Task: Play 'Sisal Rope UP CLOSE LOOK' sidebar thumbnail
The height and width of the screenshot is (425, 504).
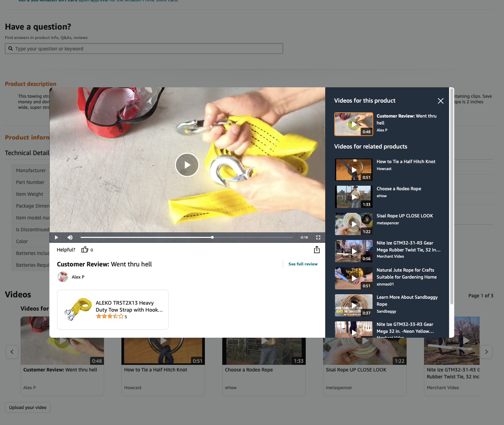Action: (354, 224)
